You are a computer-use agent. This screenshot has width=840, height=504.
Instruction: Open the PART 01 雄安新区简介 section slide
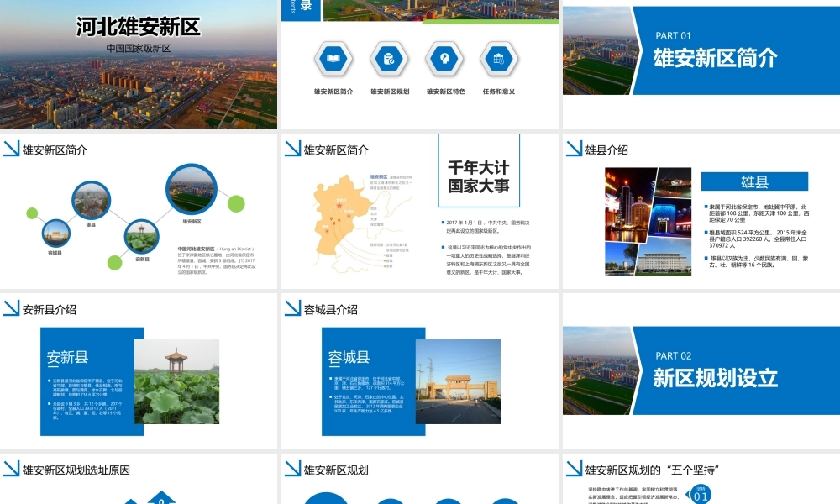(701, 64)
